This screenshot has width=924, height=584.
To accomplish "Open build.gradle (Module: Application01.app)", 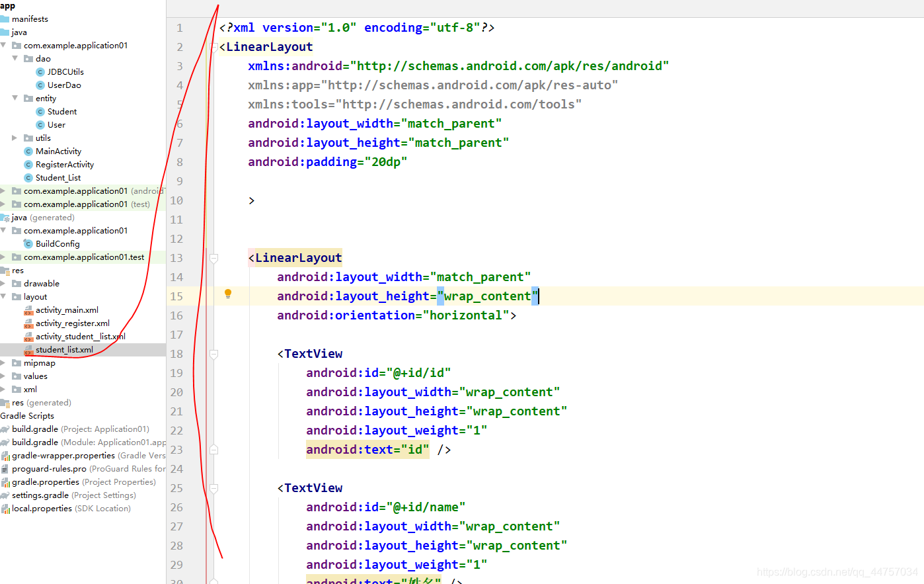I will (x=89, y=442).
